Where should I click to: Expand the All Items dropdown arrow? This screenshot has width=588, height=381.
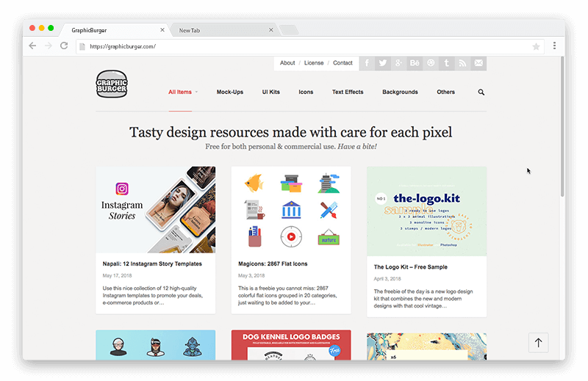196,92
